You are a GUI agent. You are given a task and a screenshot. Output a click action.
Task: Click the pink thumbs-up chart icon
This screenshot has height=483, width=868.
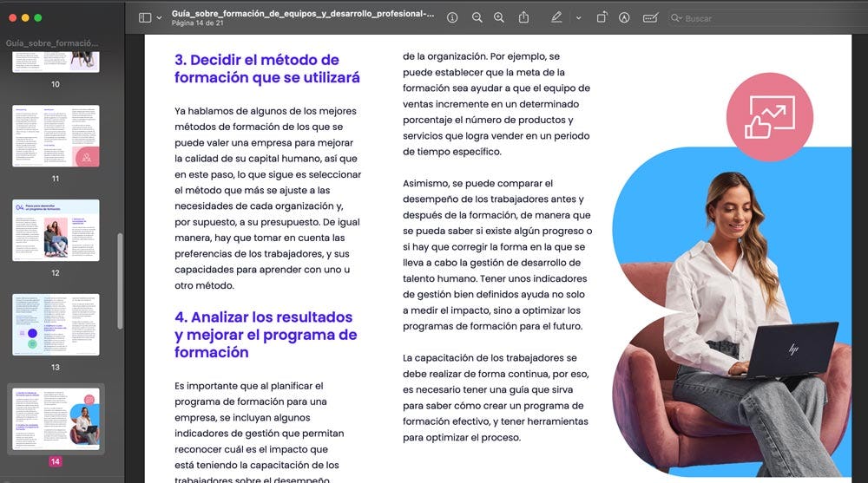point(769,117)
